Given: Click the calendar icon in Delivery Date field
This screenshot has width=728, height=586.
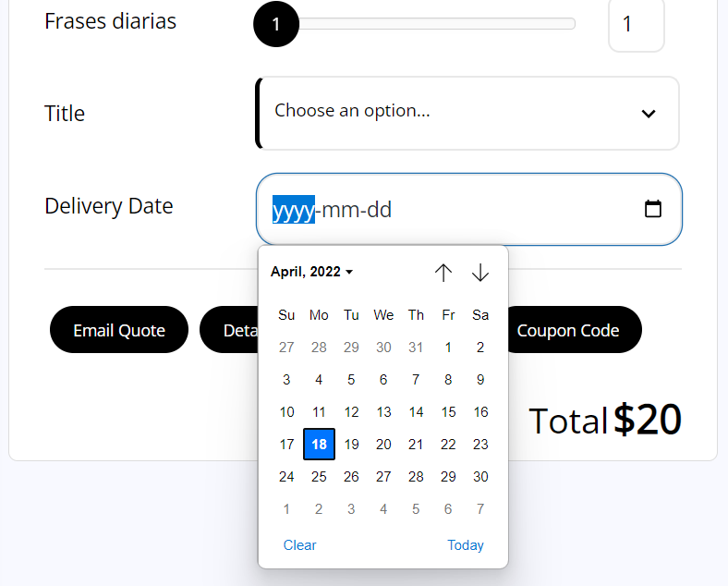Looking at the screenshot, I should [x=653, y=210].
